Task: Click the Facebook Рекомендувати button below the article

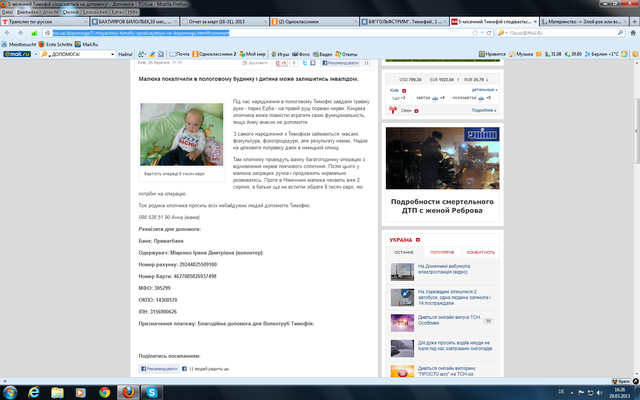Action: pyautogui.click(x=159, y=369)
